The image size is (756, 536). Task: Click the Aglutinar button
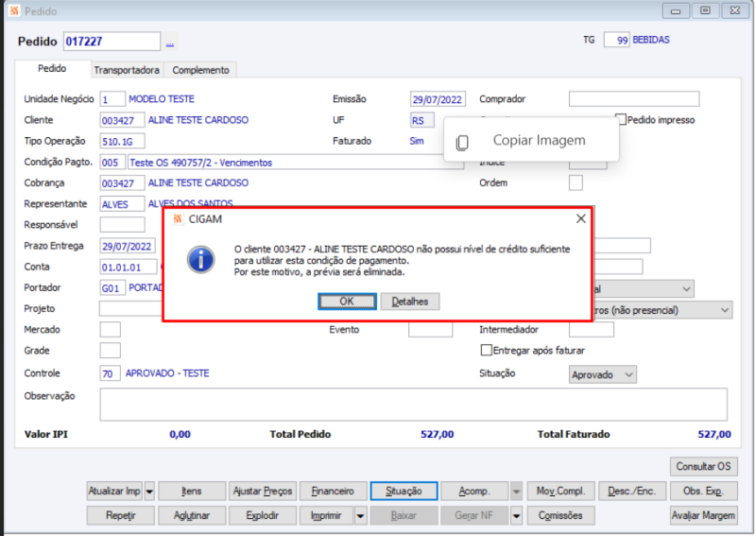click(x=192, y=516)
